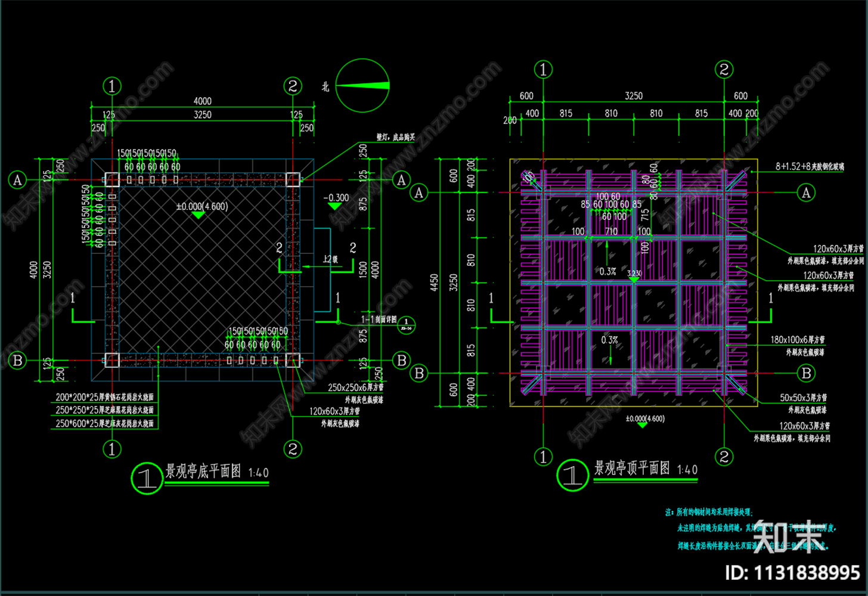Click axis bubble 2 above the roof plan
Viewport: 868px width, 596px height.
[724, 70]
